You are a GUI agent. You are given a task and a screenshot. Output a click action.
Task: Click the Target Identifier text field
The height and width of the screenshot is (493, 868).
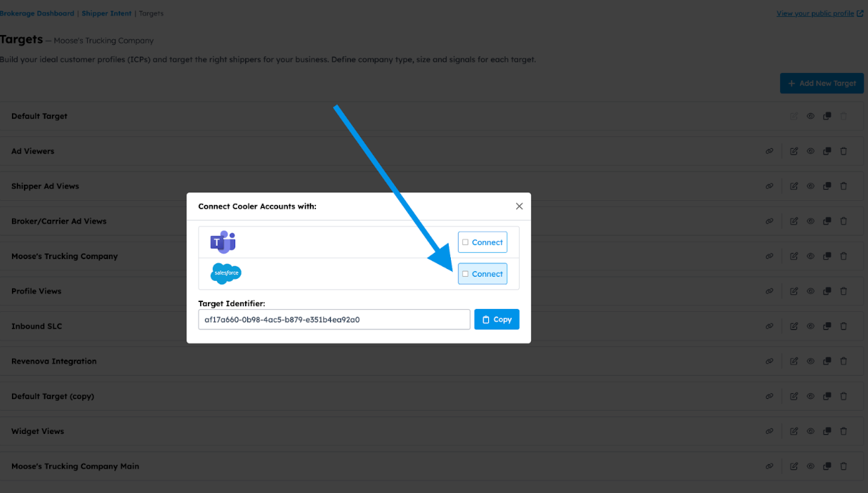pos(334,320)
